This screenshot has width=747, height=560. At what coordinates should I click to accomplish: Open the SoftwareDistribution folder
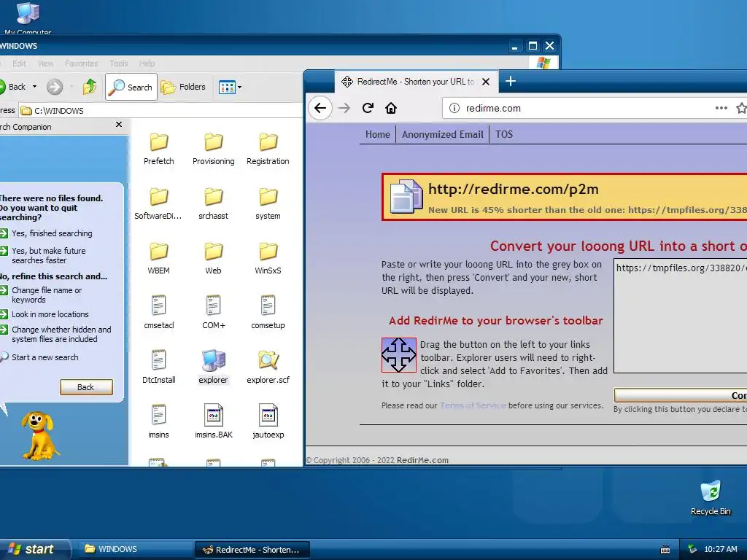[x=158, y=204]
